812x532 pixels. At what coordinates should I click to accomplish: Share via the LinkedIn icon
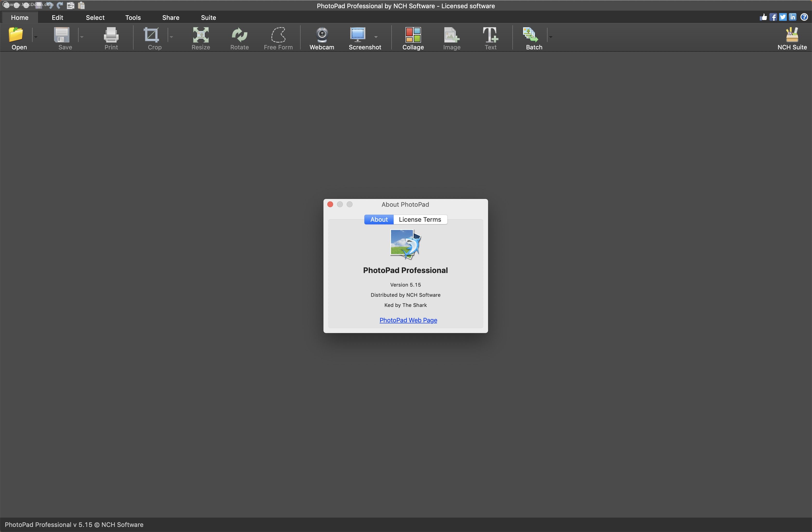793,17
